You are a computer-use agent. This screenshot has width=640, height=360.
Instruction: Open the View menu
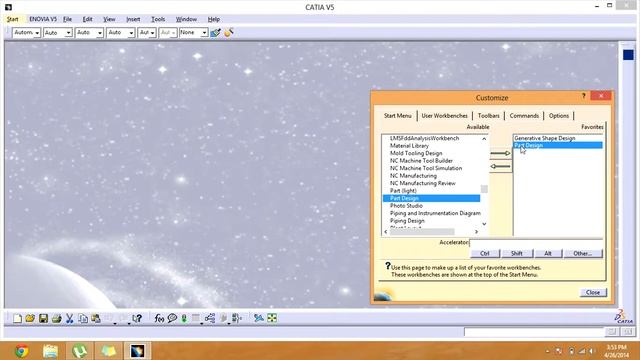point(109,19)
